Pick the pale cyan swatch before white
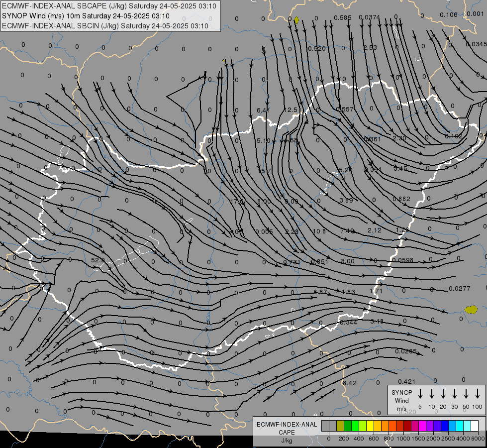Viewport: 487px width, 448px height. [467, 426]
